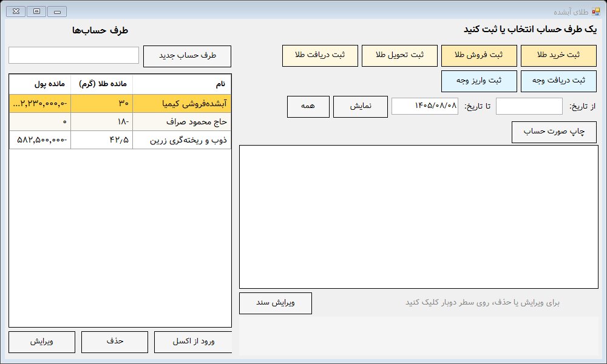The width and height of the screenshot is (607, 364).
Task: Select the ذوب و ریخته‌گری زرین row
Action: 120,140
